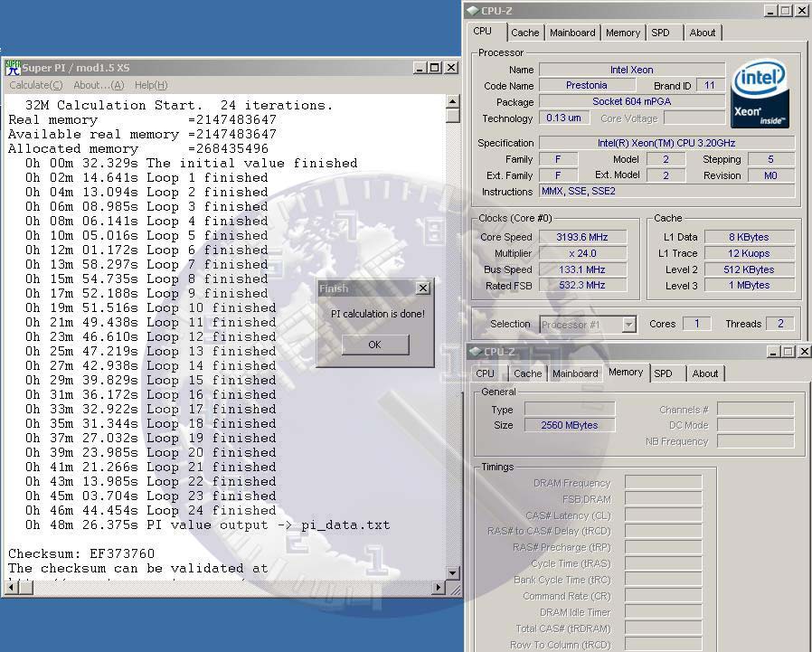Click the Intel Xeon name field
The width and height of the screenshot is (812, 652).
(632, 70)
